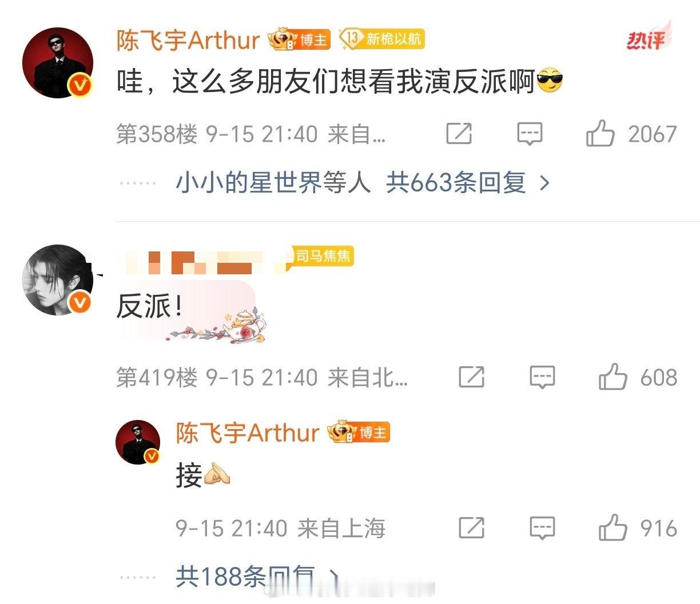
Task: Tap the 新桅以航 fan badge
Action: coord(381,38)
